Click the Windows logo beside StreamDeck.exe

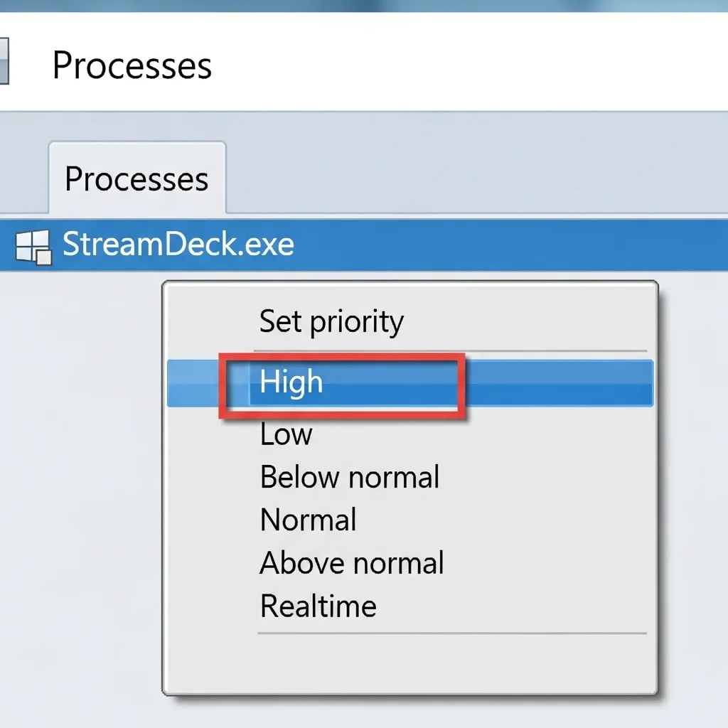[33, 245]
